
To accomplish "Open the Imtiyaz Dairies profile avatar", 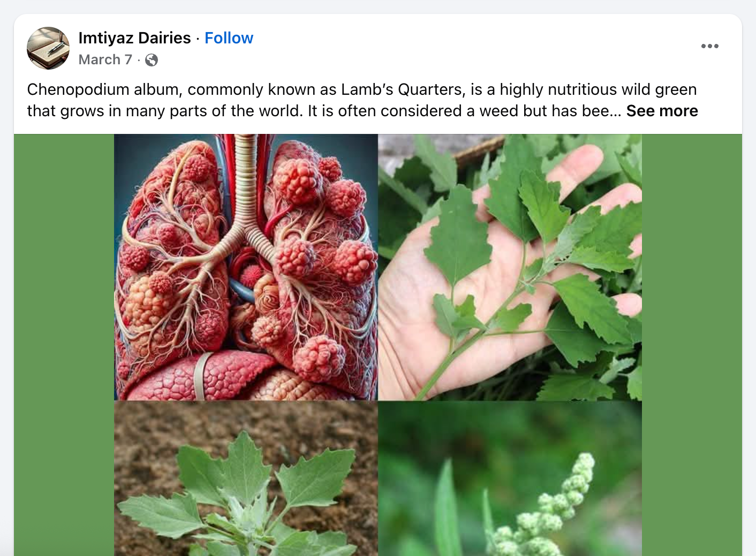I will 48,48.
